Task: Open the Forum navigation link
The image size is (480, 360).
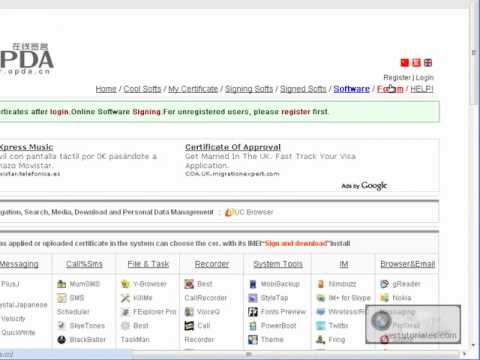Action: tap(390, 89)
